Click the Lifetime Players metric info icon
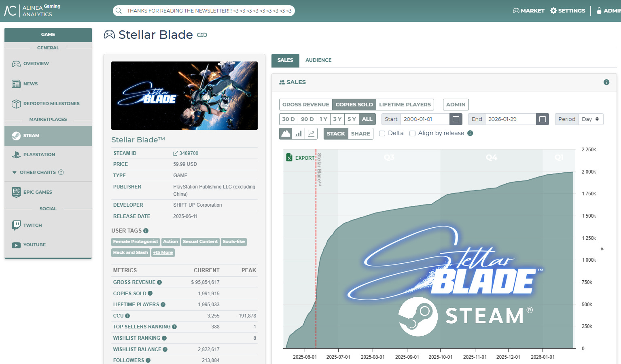 click(x=163, y=305)
